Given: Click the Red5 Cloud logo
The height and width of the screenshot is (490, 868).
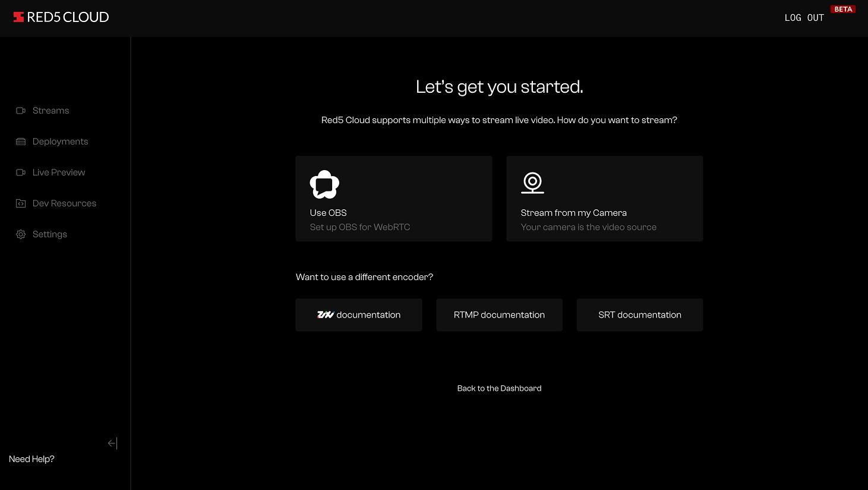Looking at the screenshot, I should coord(61,17).
